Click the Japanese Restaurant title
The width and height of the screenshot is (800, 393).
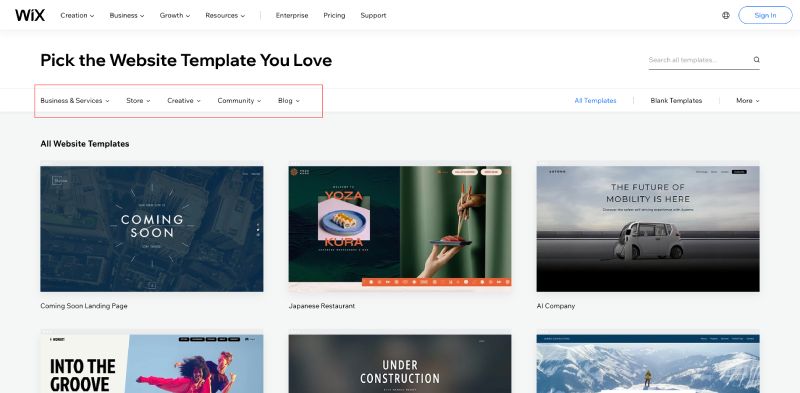click(321, 306)
